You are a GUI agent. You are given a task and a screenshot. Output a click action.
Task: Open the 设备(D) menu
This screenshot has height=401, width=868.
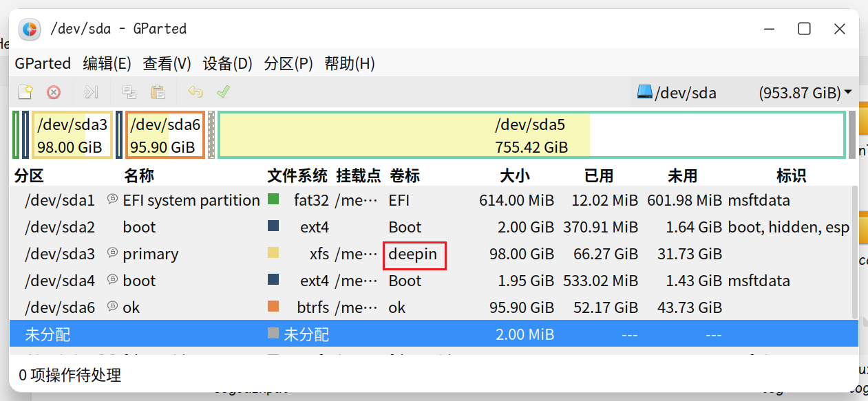[x=227, y=63]
